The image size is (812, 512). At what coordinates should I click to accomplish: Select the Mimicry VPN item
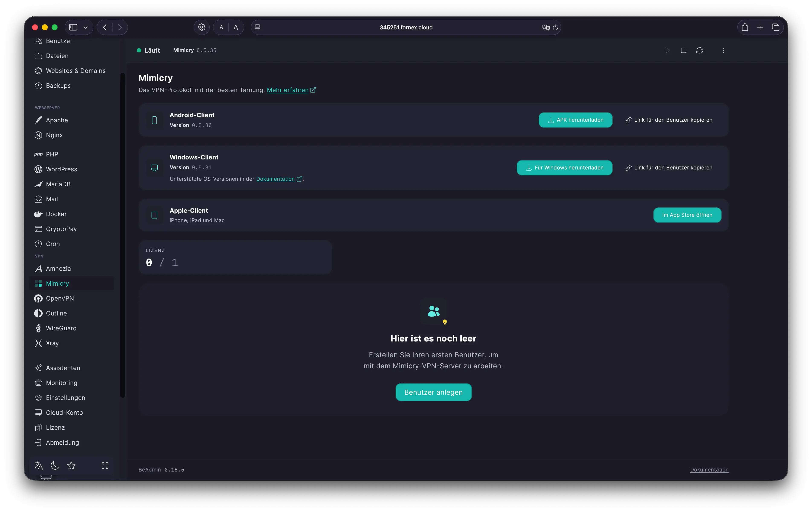(x=71, y=283)
